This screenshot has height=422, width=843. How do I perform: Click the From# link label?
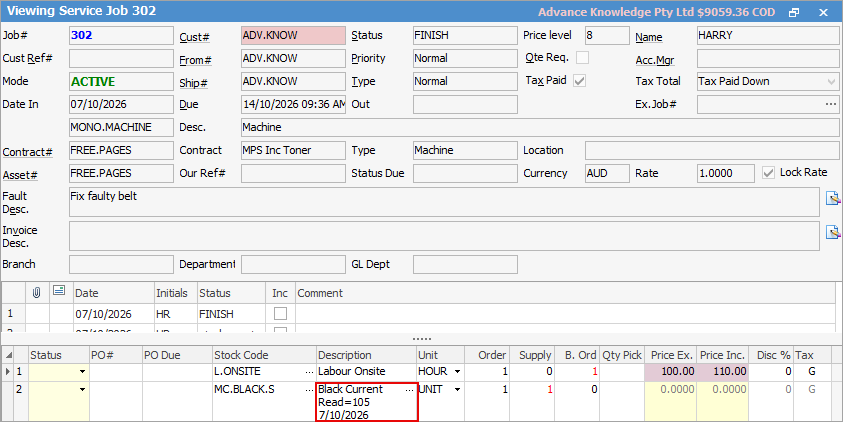coord(195,60)
